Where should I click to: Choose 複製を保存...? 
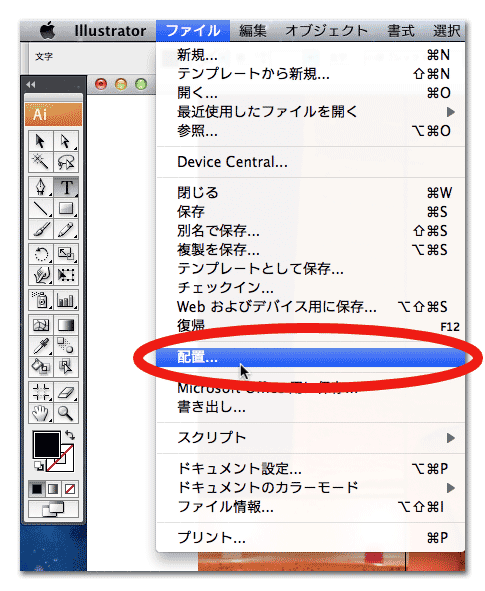pos(311,250)
